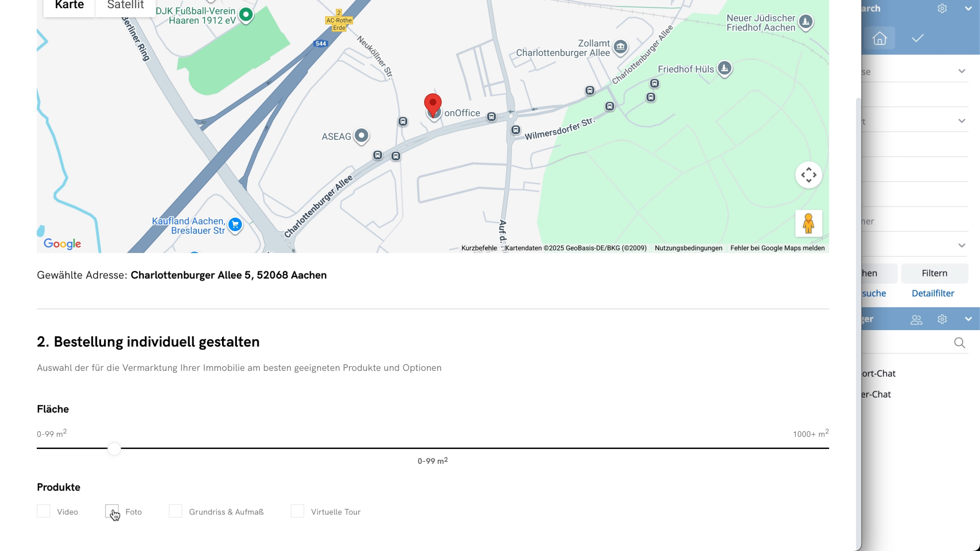This screenshot has height=551, width=980.
Task: Collapse the messenger panel chevron
Action: pyautogui.click(x=968, y=319)
